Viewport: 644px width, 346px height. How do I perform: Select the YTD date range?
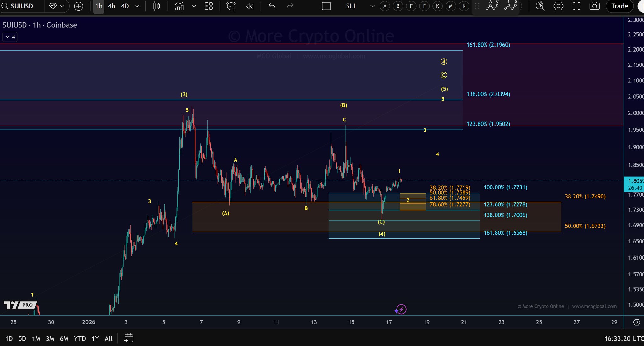[x=80, y=338]
